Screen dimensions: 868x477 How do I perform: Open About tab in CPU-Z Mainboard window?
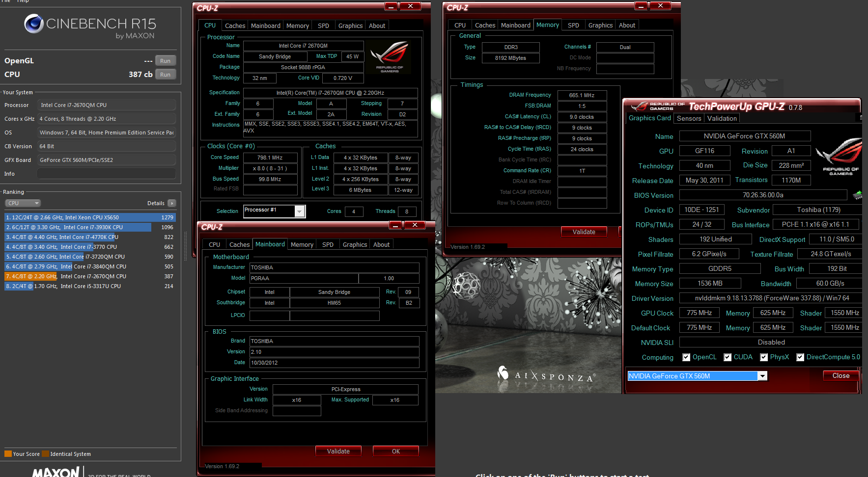(x=381, y=244)
